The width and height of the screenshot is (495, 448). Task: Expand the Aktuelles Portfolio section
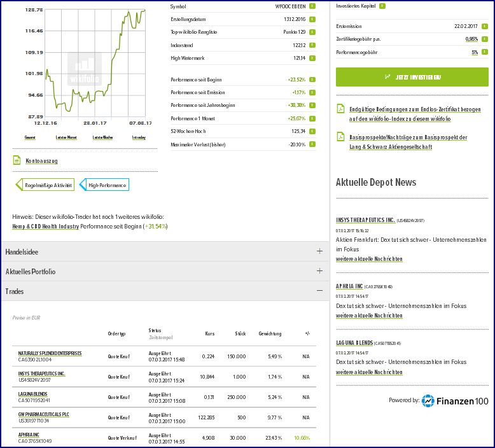pos(319,271)
